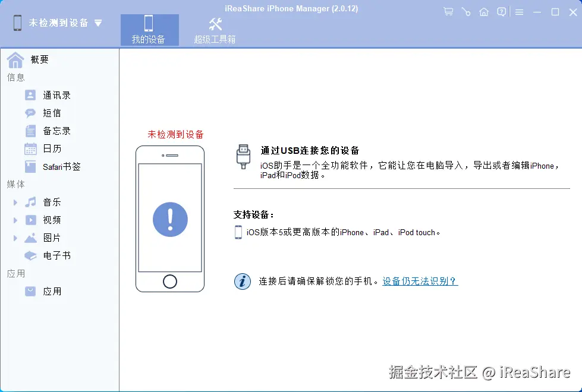
Task: Click small phone icon beside iOS版本5
Action: [238, 232]
